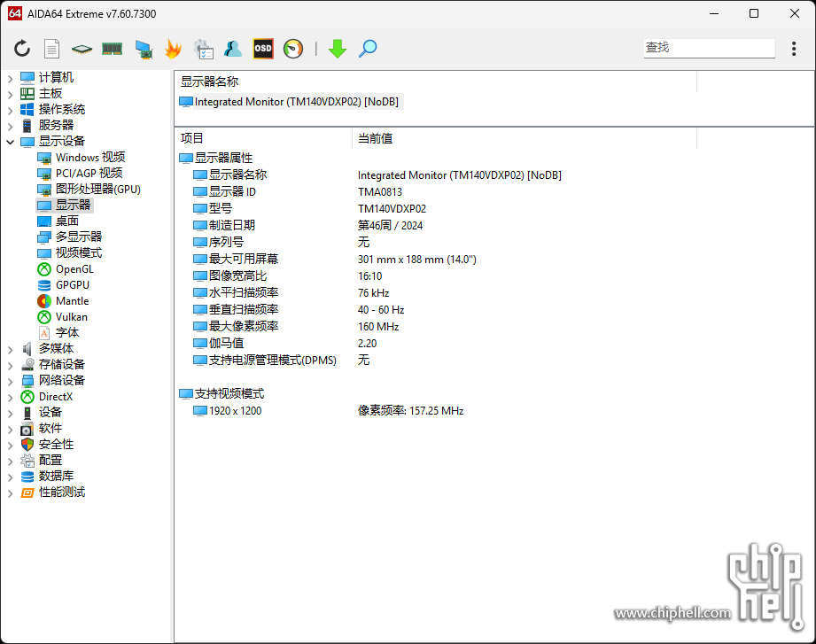Select the 数据库 tree item

[47, 476]
